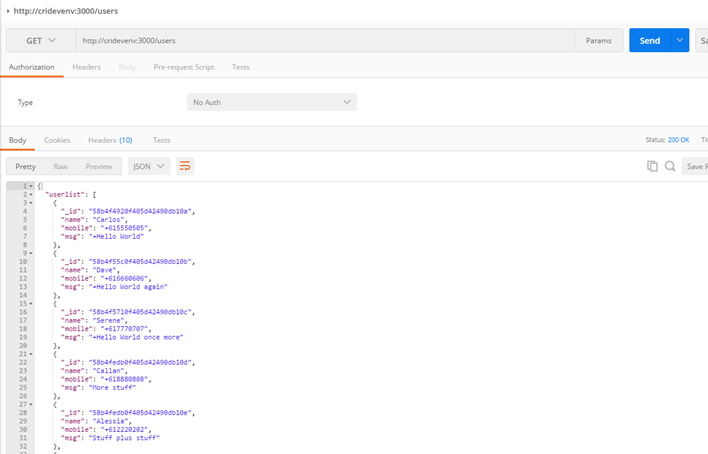Open the JSON format dropdown
Image resolution: width=708 pixels, height=454 pixels.
coord(148,166)
